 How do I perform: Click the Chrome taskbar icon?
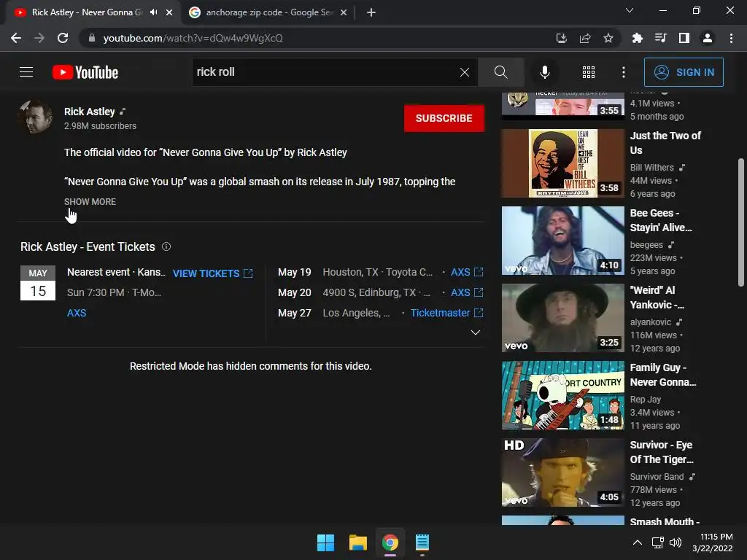pyautogui.click(x=390, y=542)
